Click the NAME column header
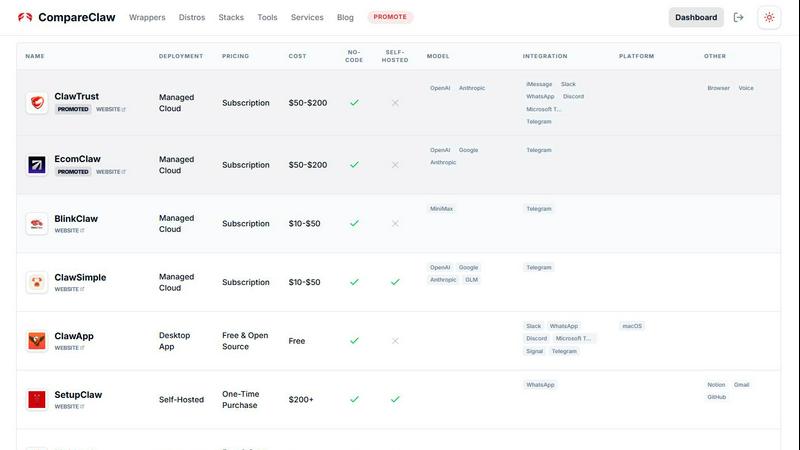 [35, 56]
